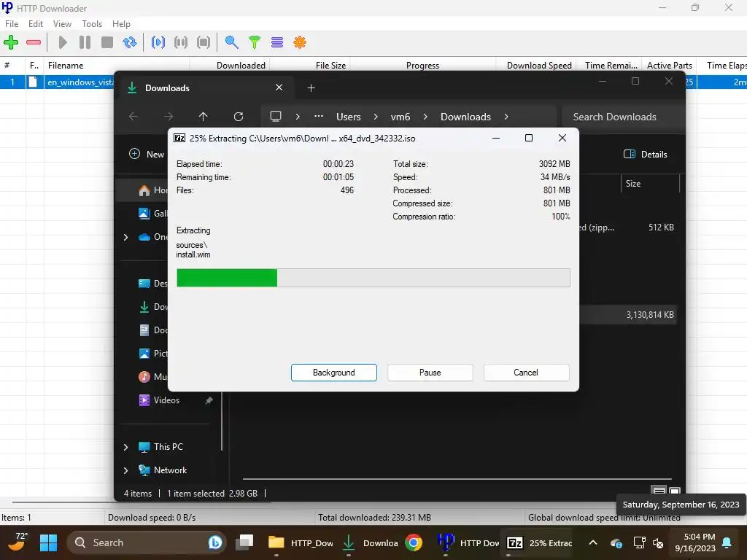Open the View menu
This screenshot has height=560, width=747.
pyautogui.click(x=62, y=24)
